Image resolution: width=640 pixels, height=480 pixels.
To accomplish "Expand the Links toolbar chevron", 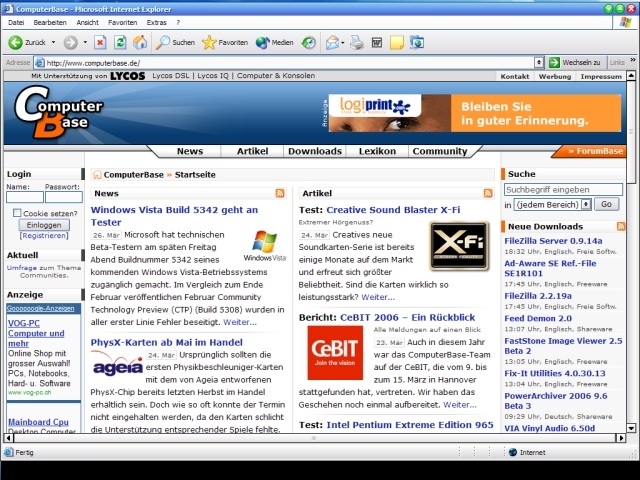I will (633, 60).
